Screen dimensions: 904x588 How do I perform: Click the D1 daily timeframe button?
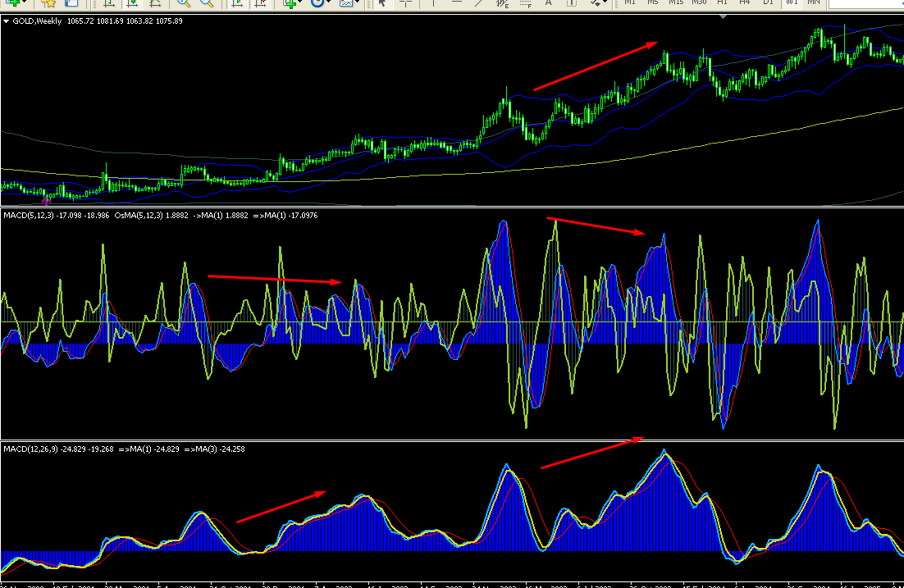768,2
